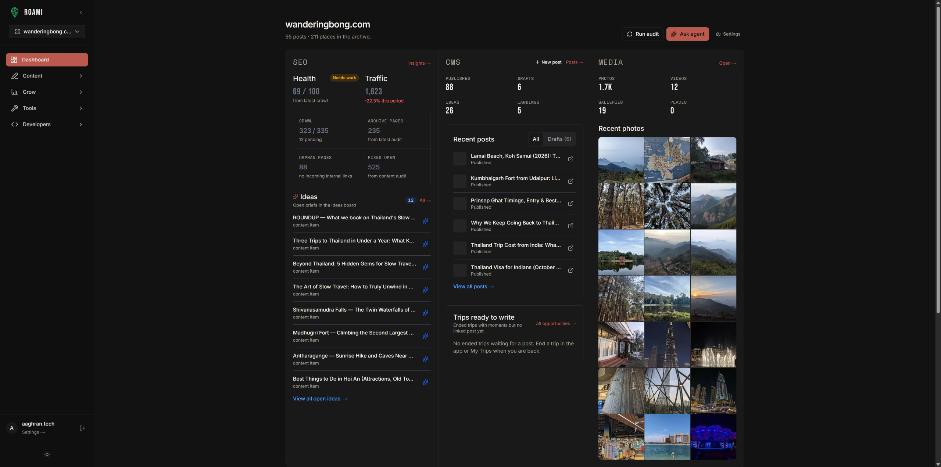Click the link icon for Hoi An idea

pyautogui.click(x=425, y=382)
